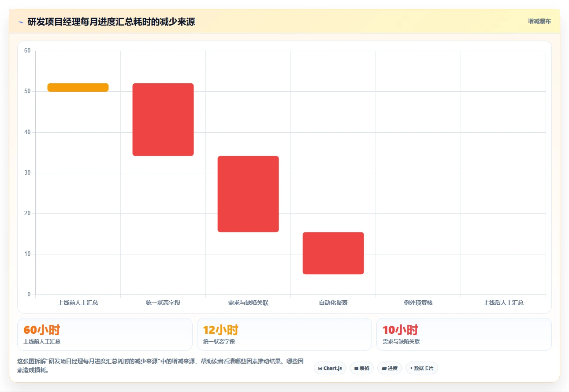Click the x-axis label 自动化报表
Viewport: 569px width, 392px height.
(x=333, y=302)
